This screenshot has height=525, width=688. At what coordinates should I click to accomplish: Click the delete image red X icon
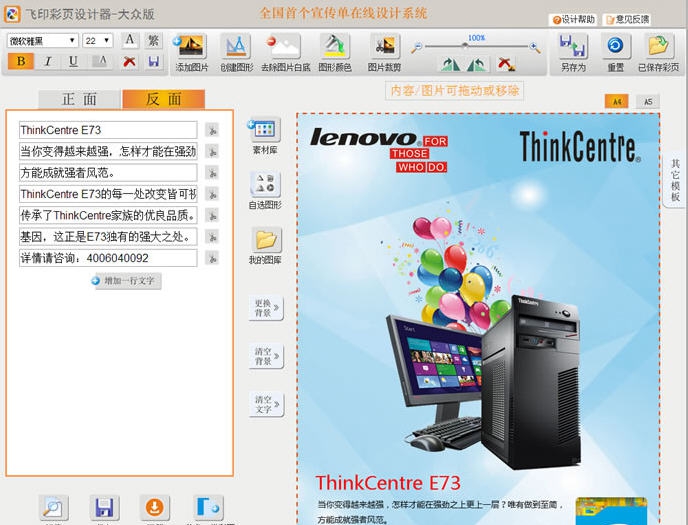coord(506,65)
